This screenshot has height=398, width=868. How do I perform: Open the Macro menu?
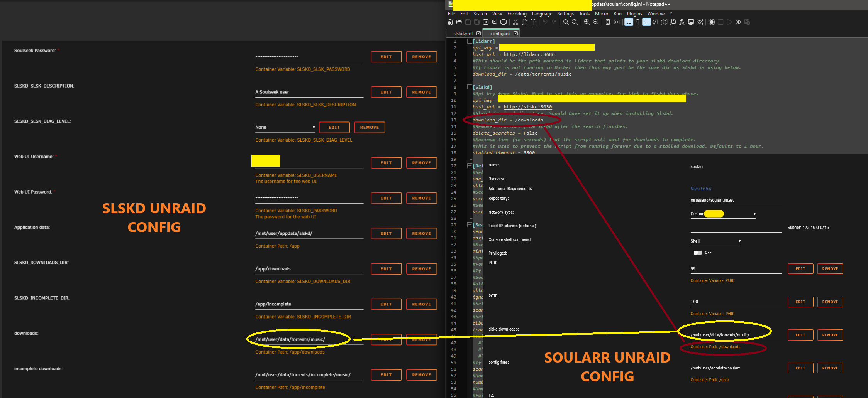tap(602, 14)
